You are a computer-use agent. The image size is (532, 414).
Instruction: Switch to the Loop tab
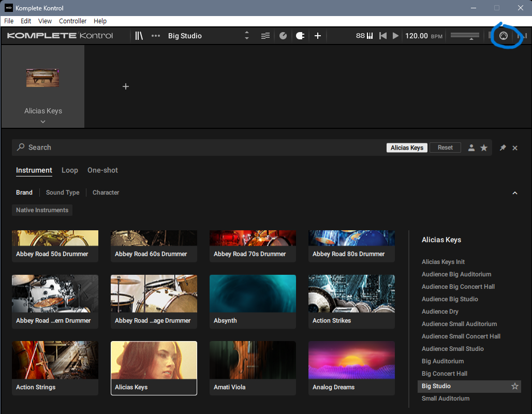point(70,170)
